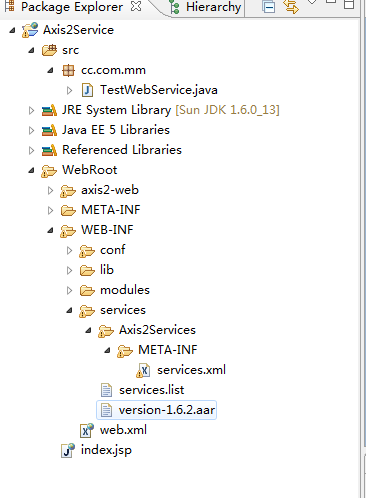Click the Axis2Service project icon

[30, 30]
